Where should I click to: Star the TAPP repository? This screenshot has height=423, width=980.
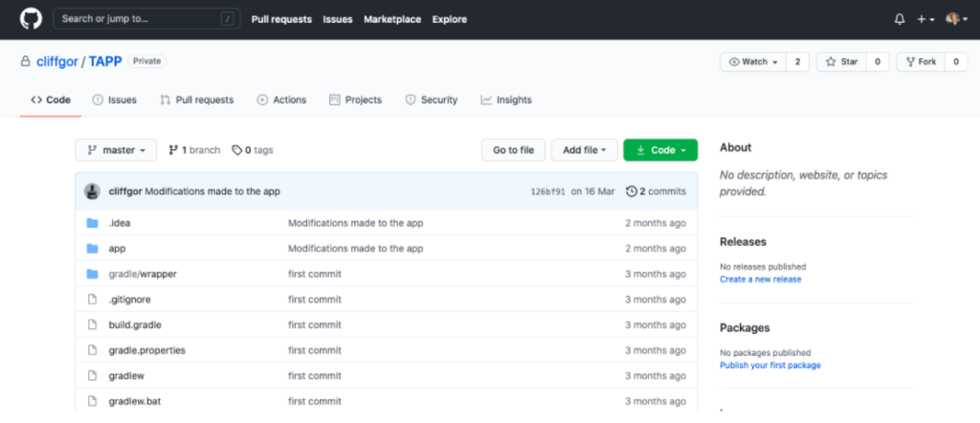click(x=841, y=62)
